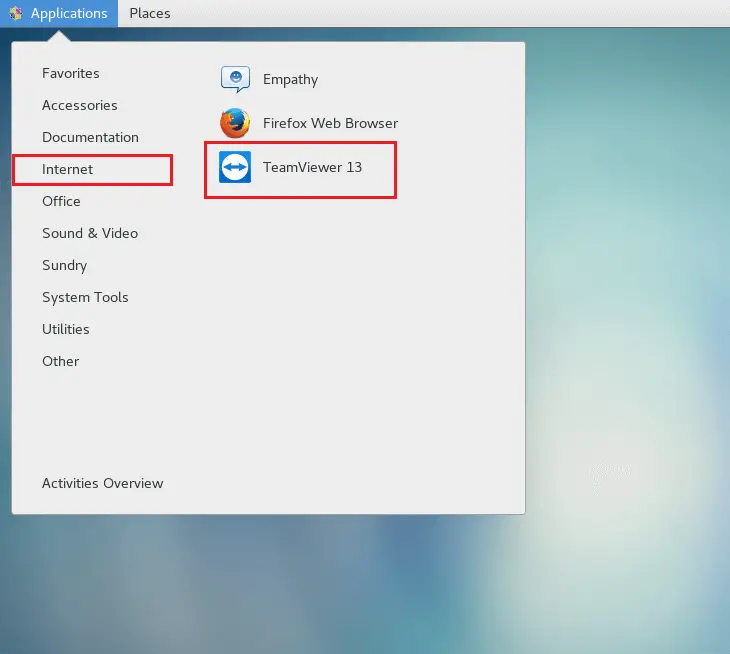Image resolution: width=730 pixels, height=654 pixels.
Task: Open the Applications menu
Action: [59, 13]
